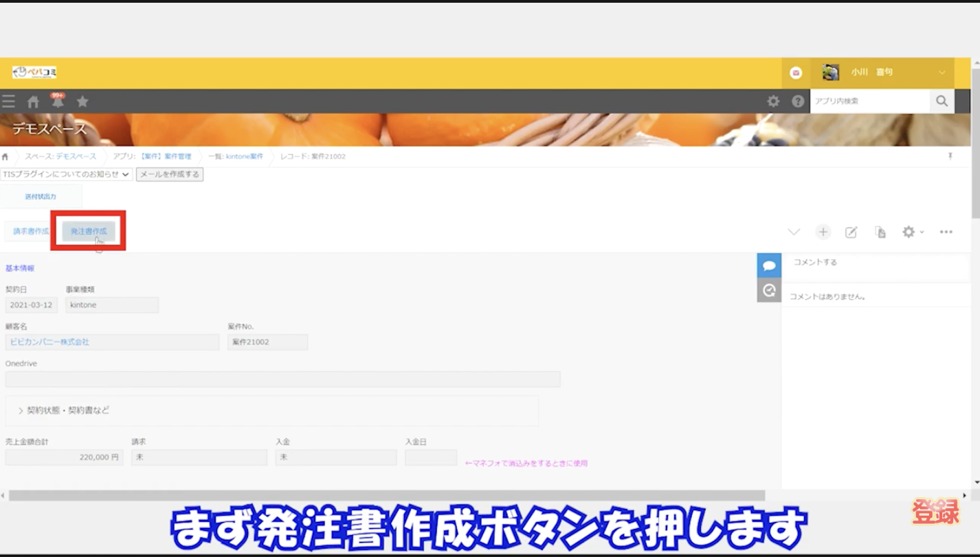Click the mail notification icon in yellow header
This screenshot has height=557, width=980.
(795, 72)
